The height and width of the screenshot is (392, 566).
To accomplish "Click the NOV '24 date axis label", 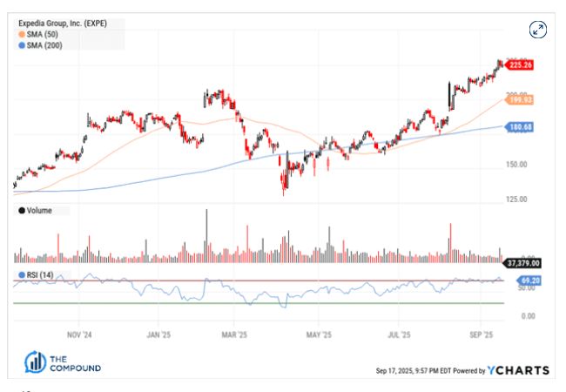I will click(79, 335).
